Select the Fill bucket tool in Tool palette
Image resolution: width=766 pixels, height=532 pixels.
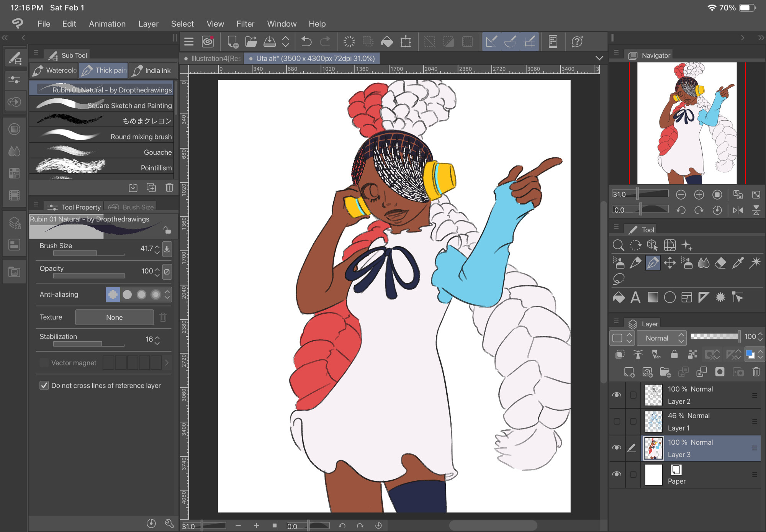619,297
